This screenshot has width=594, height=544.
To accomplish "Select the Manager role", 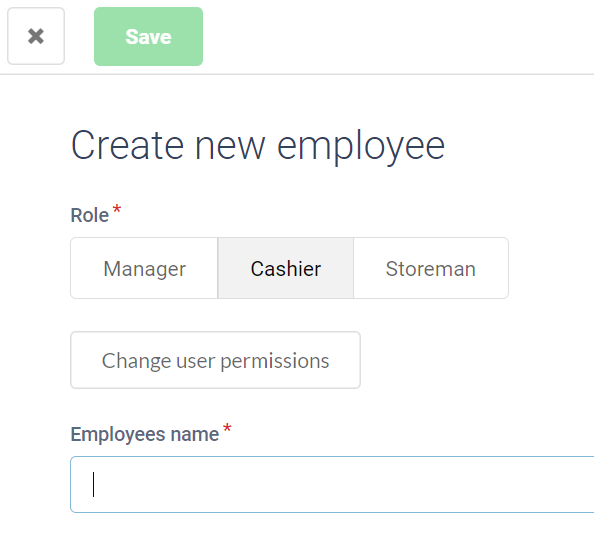I will point(144,268).
